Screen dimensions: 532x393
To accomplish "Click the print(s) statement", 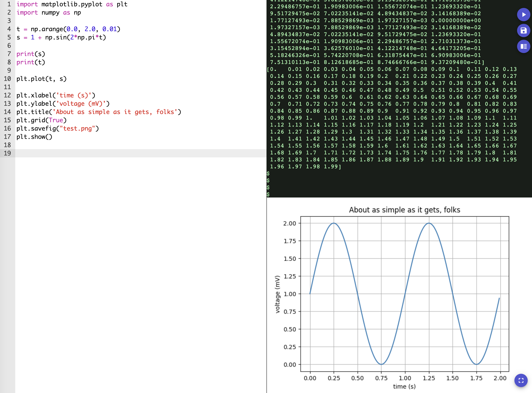I will [31, 54].
